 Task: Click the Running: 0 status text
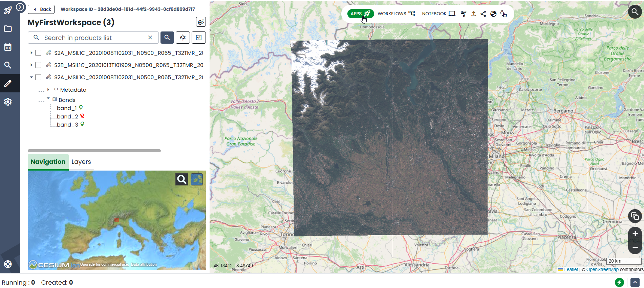click(18, 282)
